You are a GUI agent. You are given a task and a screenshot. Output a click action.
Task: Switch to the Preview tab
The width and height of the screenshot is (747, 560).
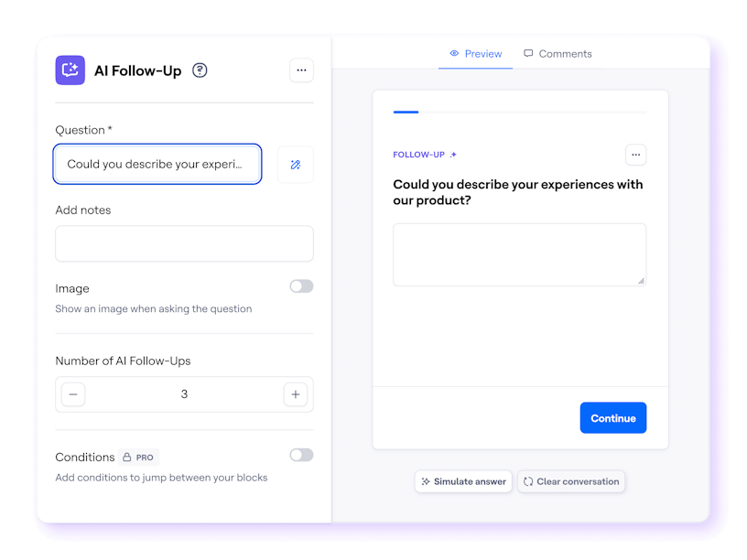(x=475, y=54)
